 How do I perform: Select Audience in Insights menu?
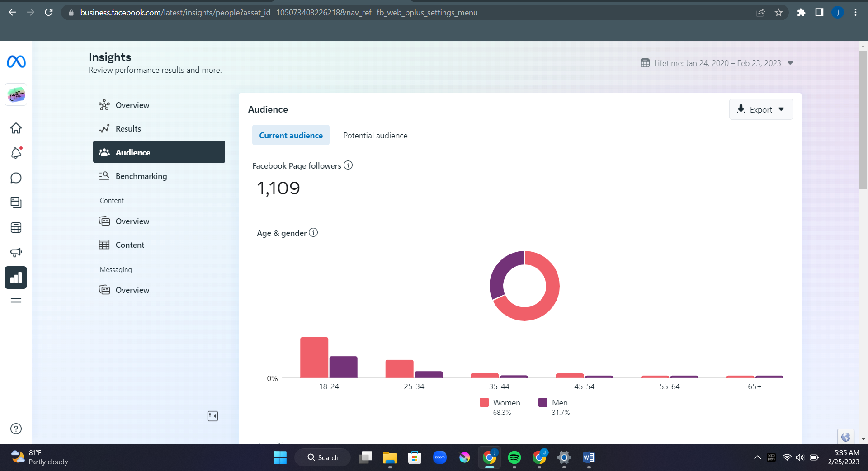(x=159, y=152)
